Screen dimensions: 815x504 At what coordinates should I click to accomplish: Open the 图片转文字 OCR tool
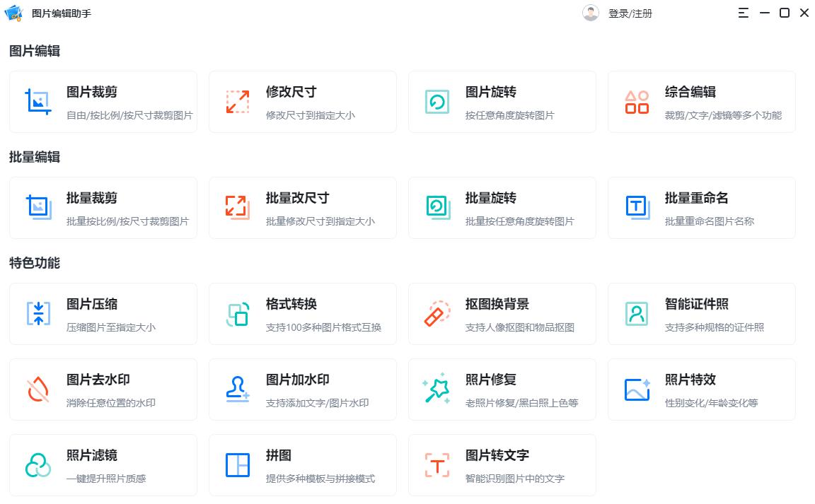[x=502, y=465]
